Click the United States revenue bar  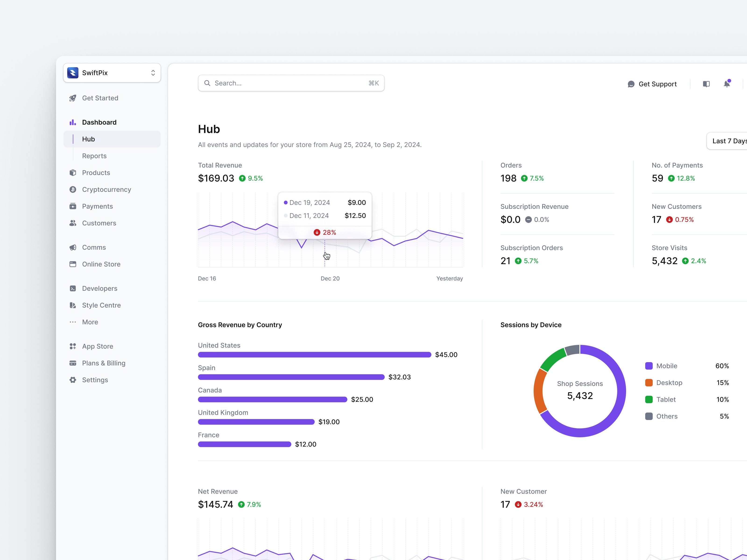tap(314, 354)
